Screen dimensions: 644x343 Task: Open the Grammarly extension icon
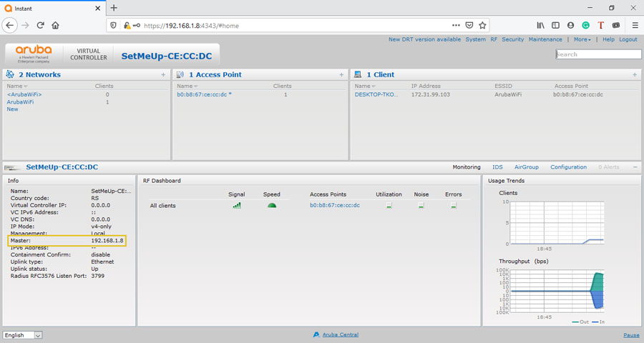click(585, 25)
